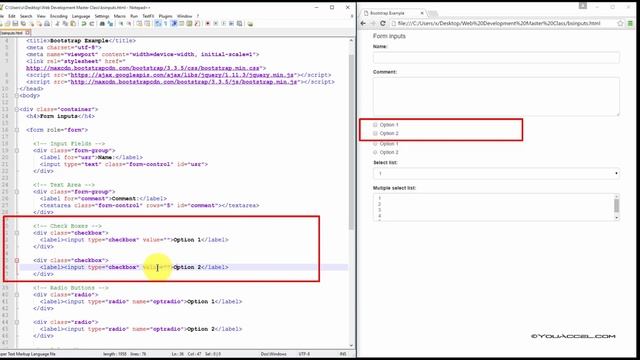Check the Option 2 checkbox in browser
Image resolution: width=640 pixels, height=360 pixels.
(375, 133)
